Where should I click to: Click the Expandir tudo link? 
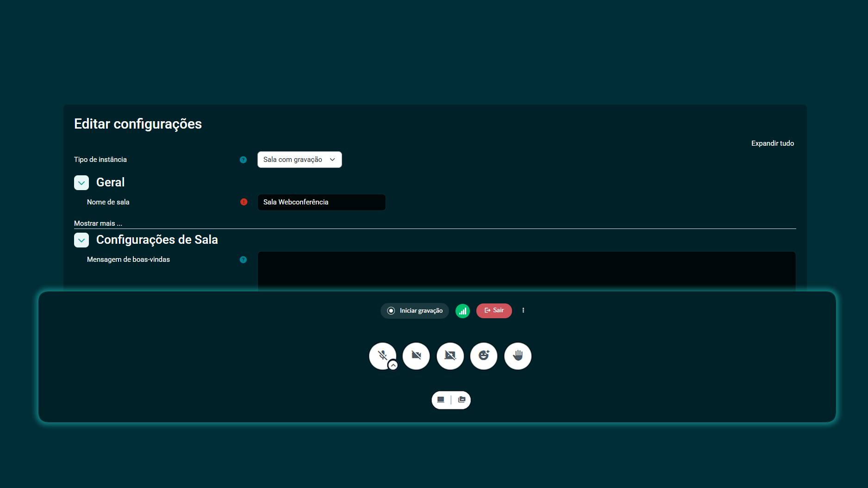[772, 143]
